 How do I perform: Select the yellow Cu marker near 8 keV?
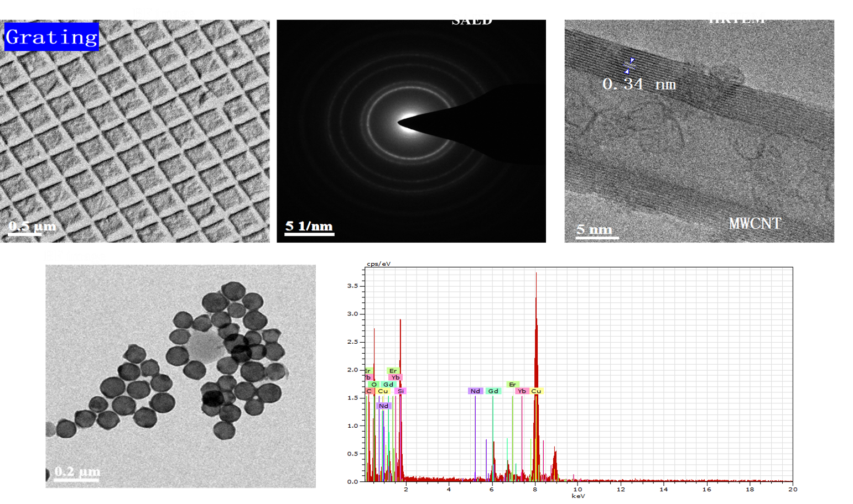[536, 391]
